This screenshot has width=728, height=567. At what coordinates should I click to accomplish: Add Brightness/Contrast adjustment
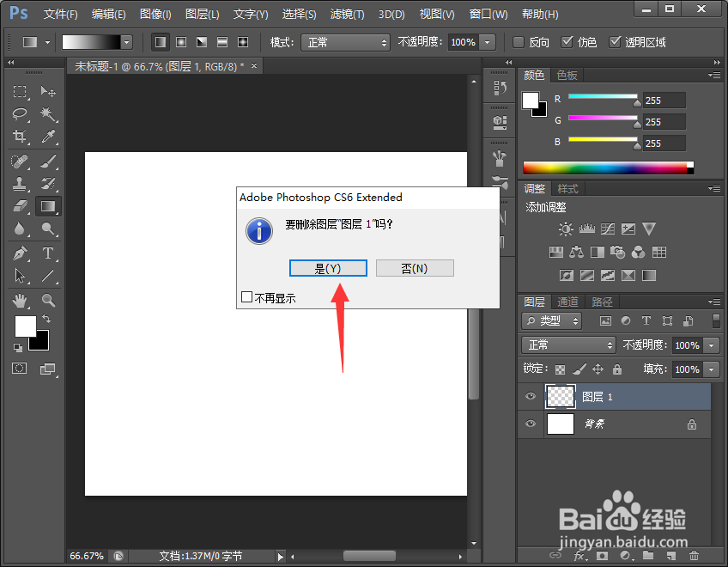pyautogui.click(x=566, y=229)
